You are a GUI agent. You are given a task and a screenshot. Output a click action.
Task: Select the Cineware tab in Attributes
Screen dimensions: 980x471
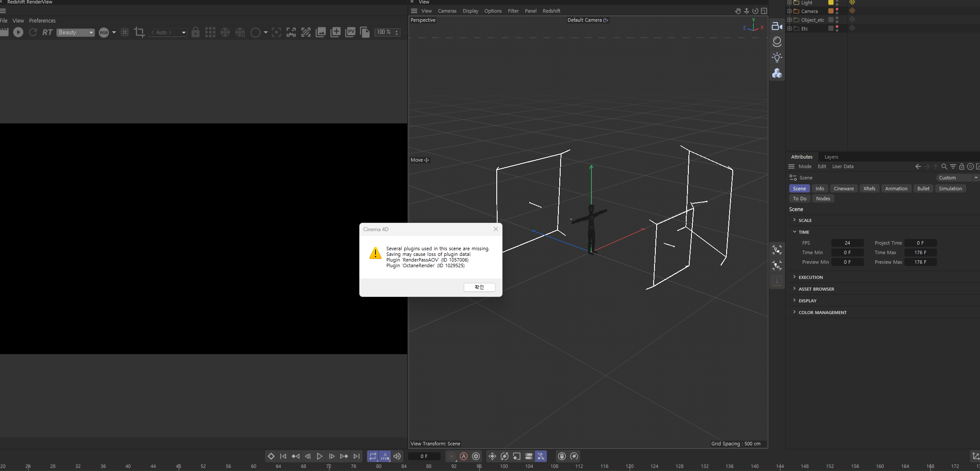coord(844,189)
